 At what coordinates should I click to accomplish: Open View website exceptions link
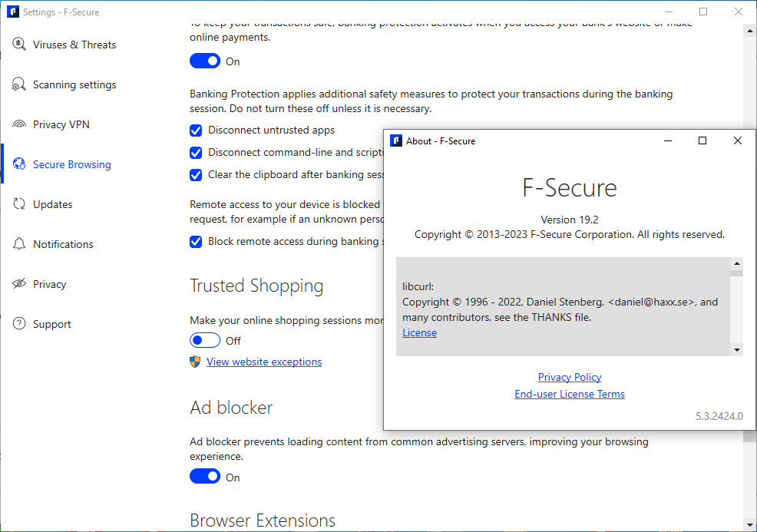point(264,362)
